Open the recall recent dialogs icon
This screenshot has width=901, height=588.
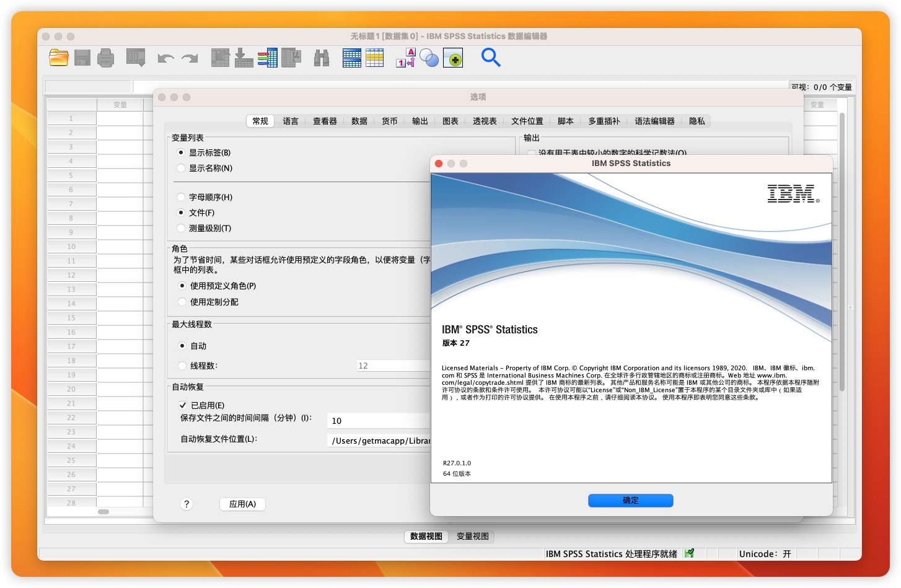[x=135, y=58]
